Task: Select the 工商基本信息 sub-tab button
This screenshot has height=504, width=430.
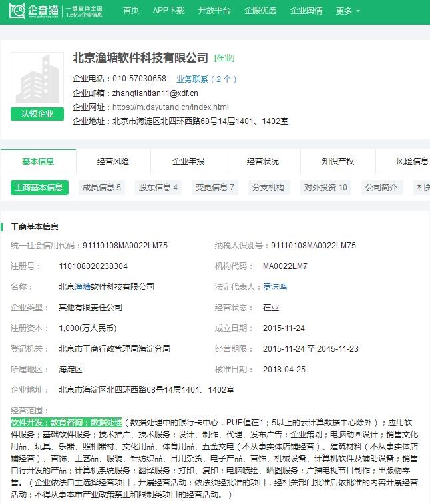Action: (39, 188)
